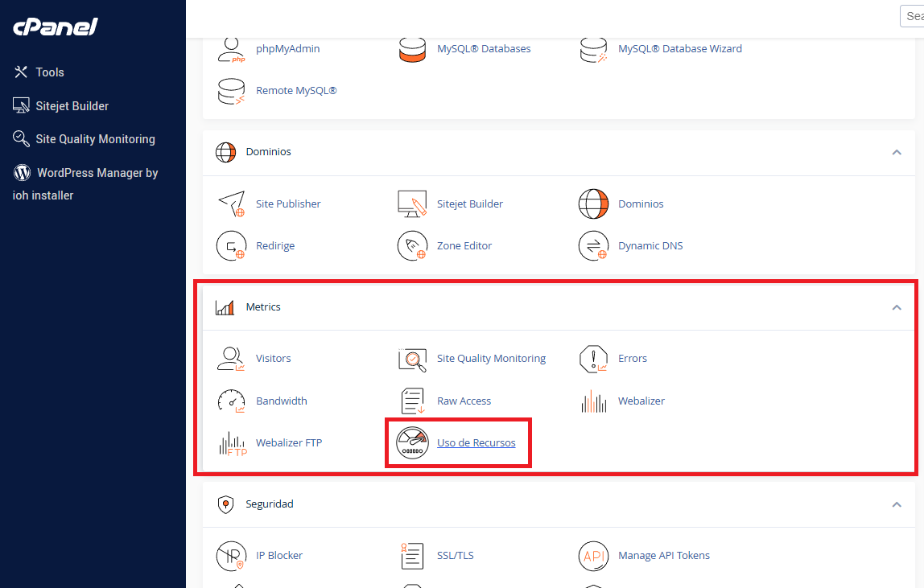The height and width of the screenshot is (588, 924).
Task: Click the Raw Access link
Action: point(464,401)
